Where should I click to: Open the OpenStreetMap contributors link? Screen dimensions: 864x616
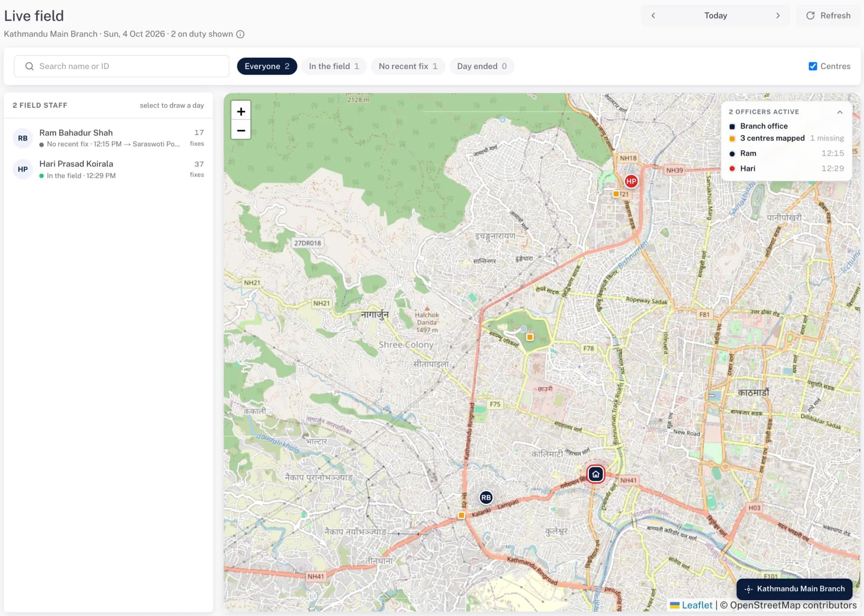coord(793,605)
